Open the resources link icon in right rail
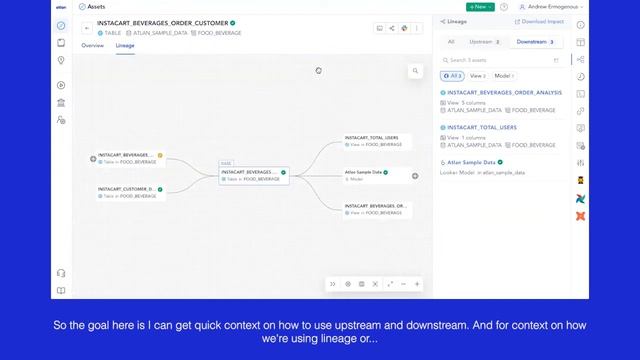The height and width of the screenshot is (360, 640). click(580, 111)
